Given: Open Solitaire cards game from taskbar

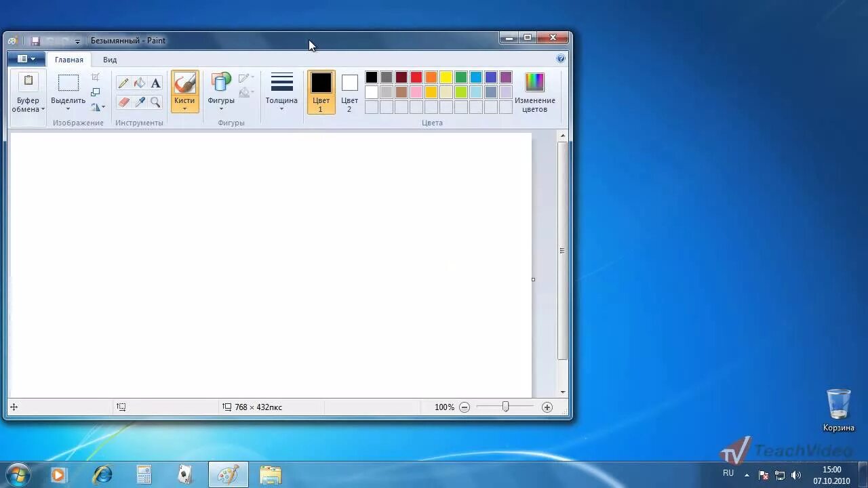Looking at the screenshot, I should click(x=185, y=475).
